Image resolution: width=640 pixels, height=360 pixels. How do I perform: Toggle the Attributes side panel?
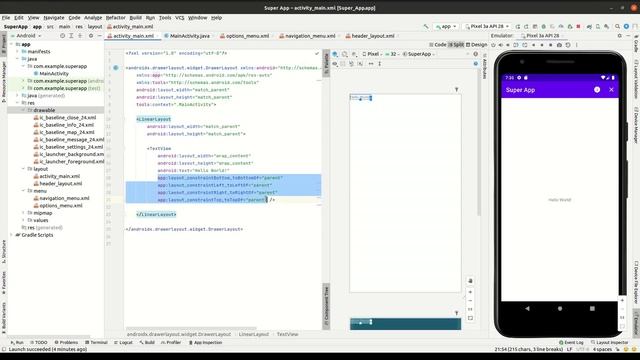click(484, 67)
